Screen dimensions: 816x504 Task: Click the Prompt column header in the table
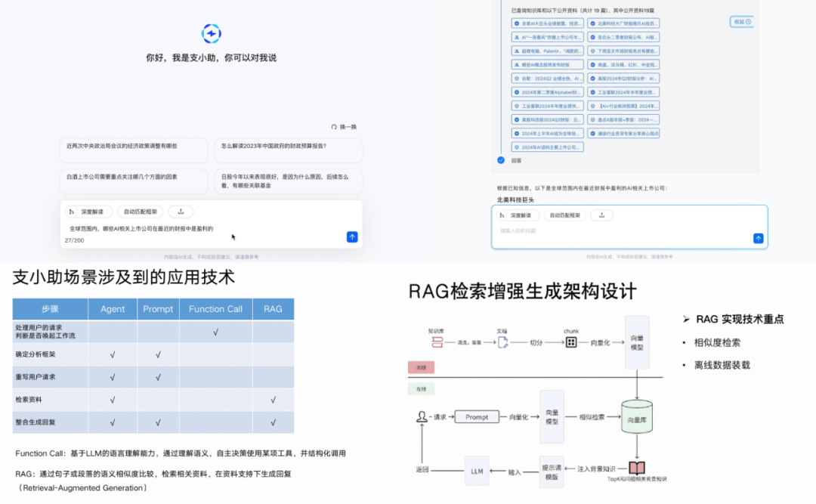[x=158, y=309]
